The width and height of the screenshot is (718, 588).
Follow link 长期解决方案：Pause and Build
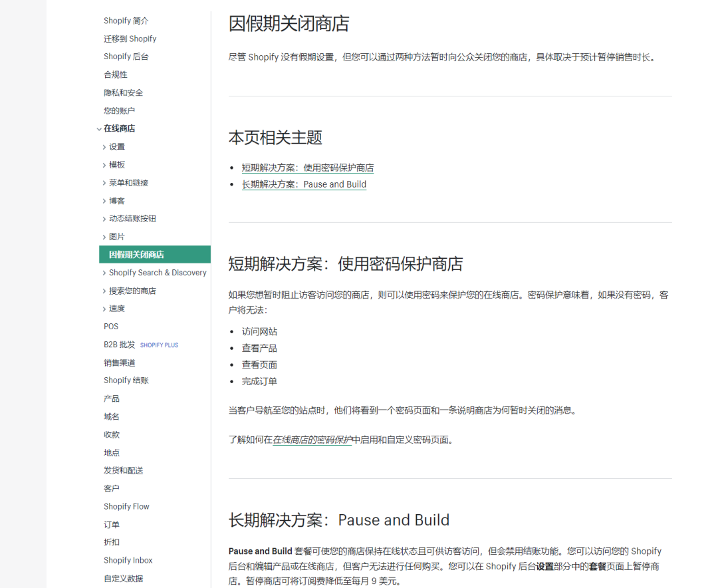pyautogui.click(x=304, y=184)
